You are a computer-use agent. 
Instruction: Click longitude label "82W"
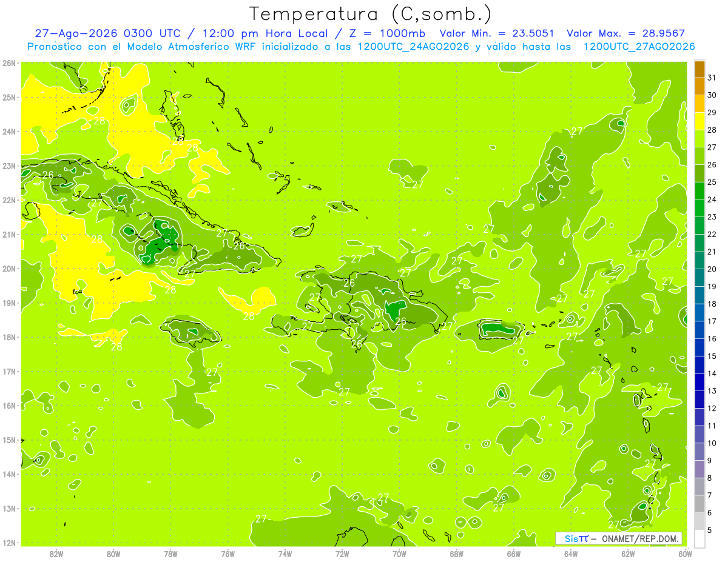tap(56, 554)
